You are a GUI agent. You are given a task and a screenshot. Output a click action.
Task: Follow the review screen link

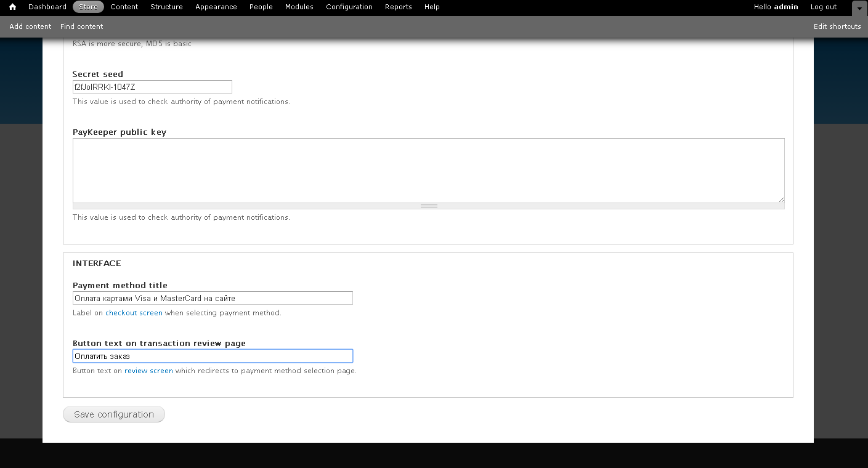click(148, 371)
